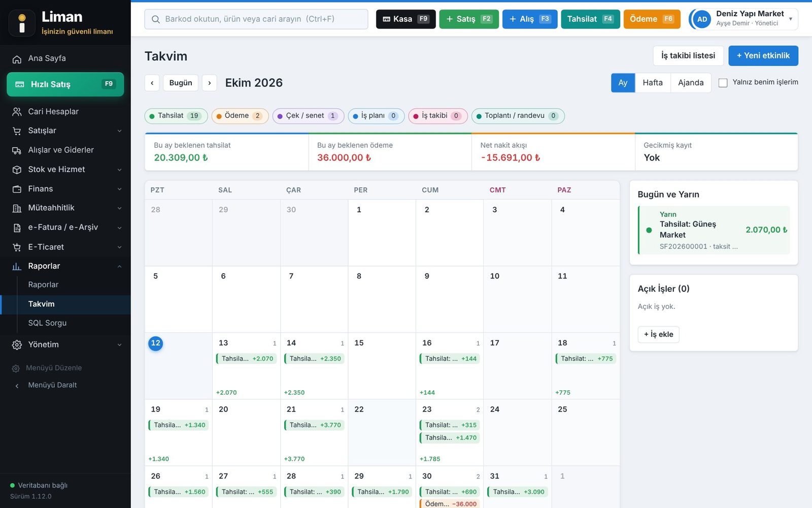Toggle the İş takibi filter chip

point(437,116)
